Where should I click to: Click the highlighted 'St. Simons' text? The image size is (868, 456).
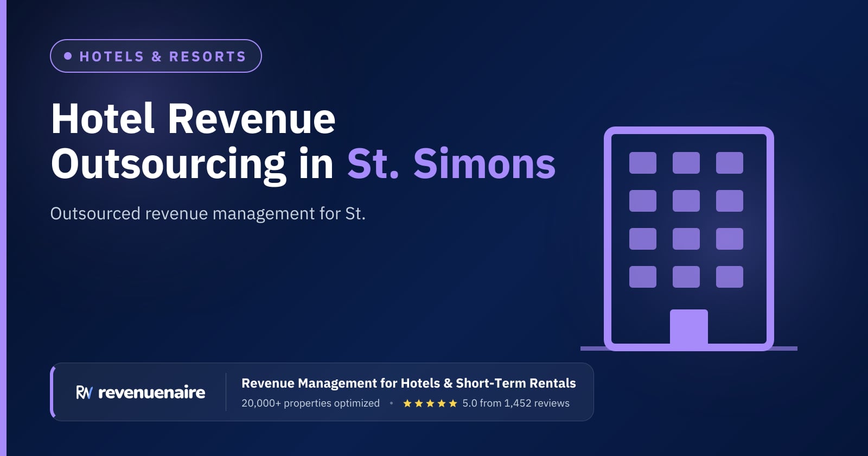(x=451, y=163)
